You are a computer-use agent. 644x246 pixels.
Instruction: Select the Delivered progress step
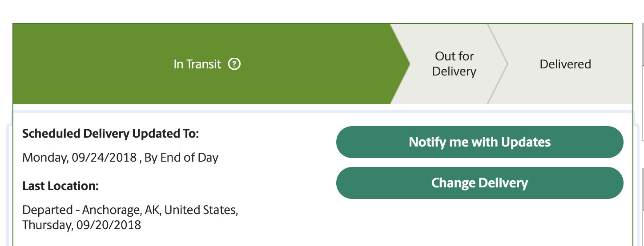click(x=565, y=64)
